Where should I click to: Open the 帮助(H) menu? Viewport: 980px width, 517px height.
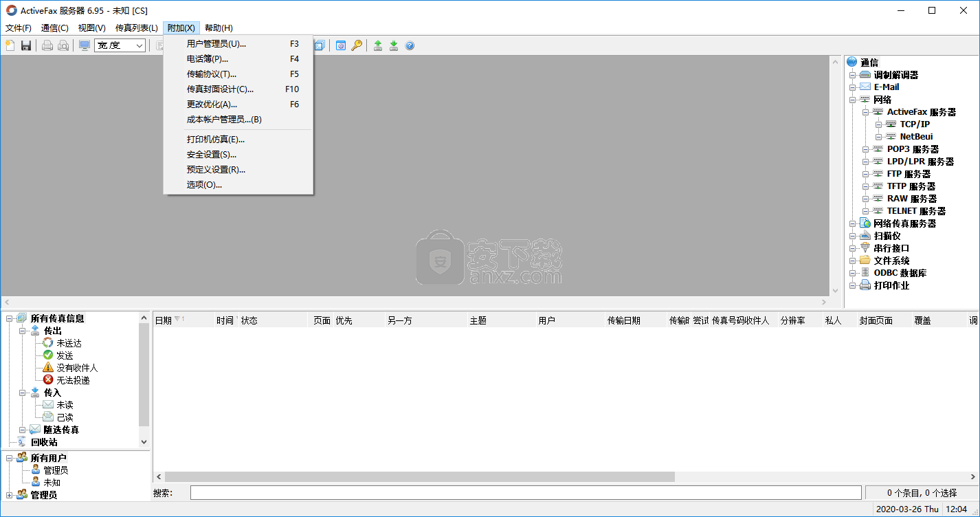[219, 28]
